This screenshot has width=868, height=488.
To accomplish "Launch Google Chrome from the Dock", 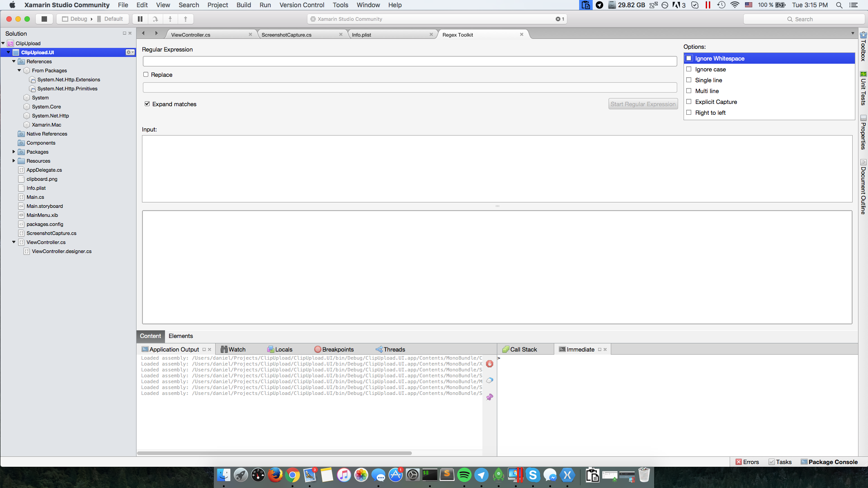I will pyautogui.click(x=292, y=475).
